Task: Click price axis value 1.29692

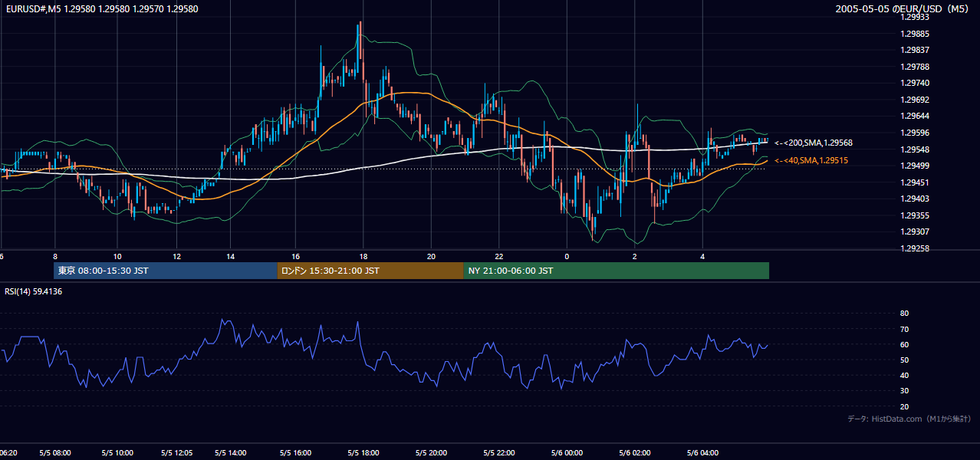Action: pyautogui.click(x=916, y=100)
